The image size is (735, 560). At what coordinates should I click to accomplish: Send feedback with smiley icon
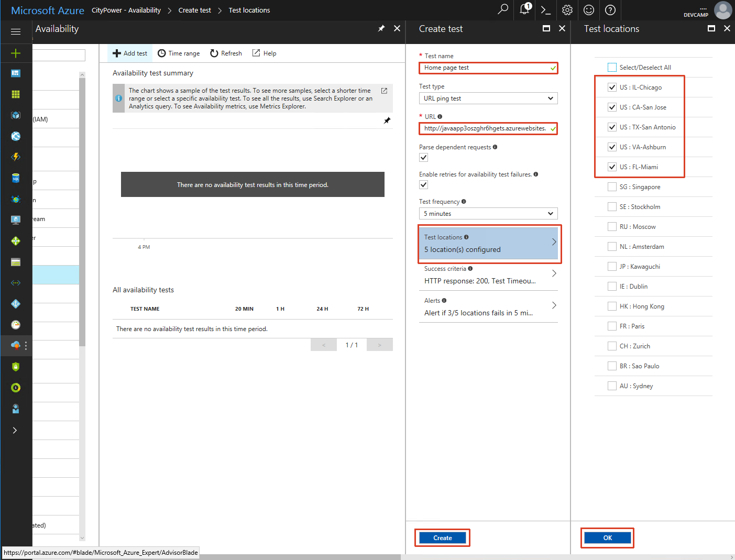pos(589,10)
